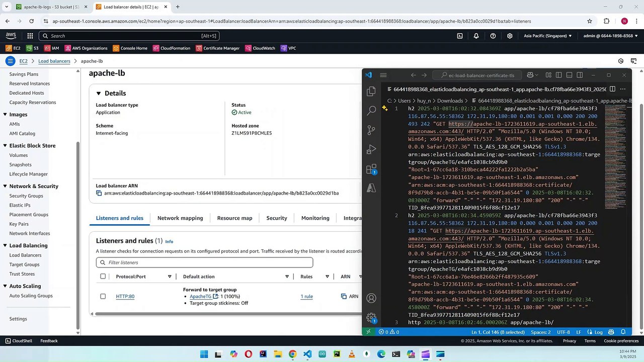Go forward in VS Code navigation history
The width and height of the screenshot is (644, 362).
[424, 75]
